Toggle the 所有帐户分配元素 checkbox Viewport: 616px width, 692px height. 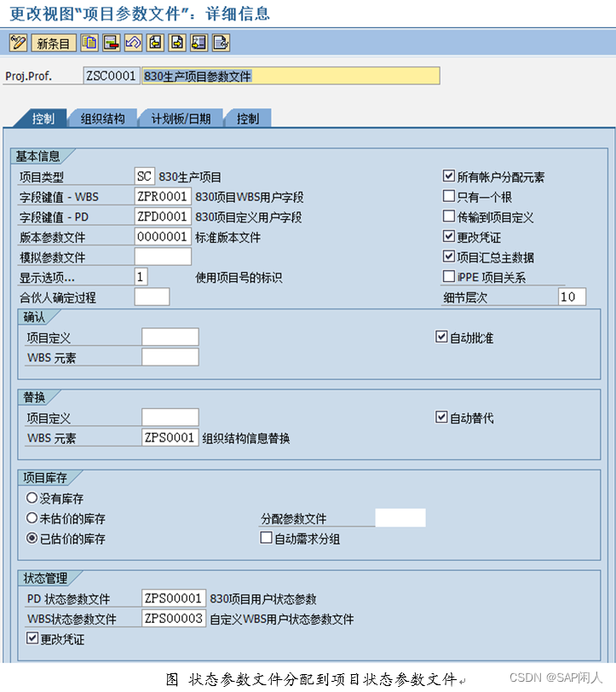point(449,176)
